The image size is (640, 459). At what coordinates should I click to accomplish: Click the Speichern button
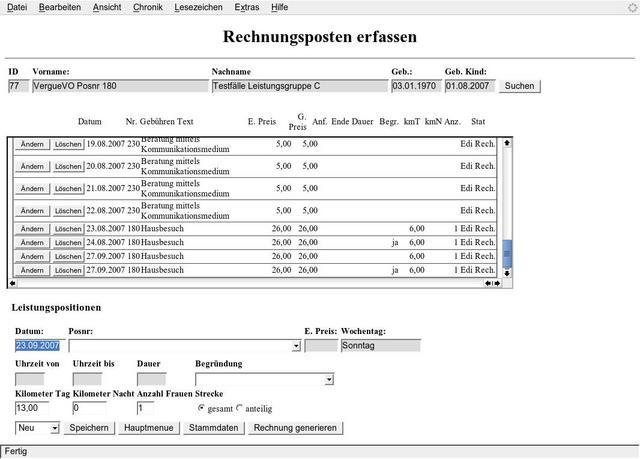[89, 428]
